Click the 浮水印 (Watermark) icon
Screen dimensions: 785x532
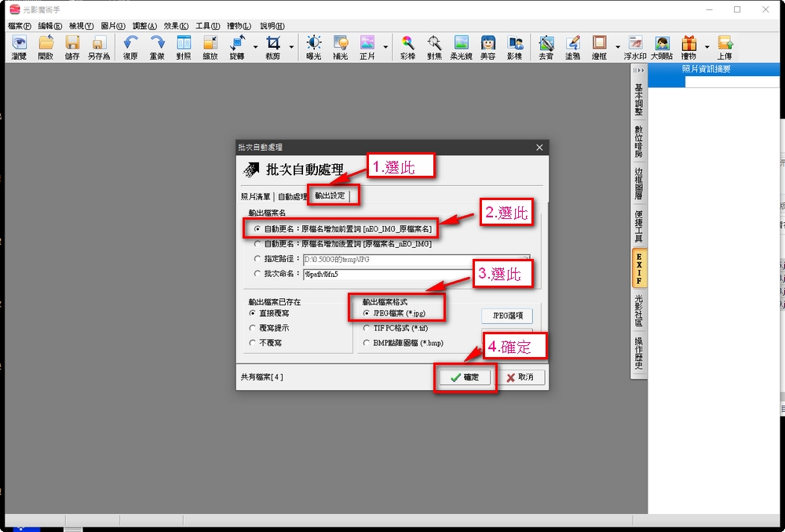coord(635,46)
